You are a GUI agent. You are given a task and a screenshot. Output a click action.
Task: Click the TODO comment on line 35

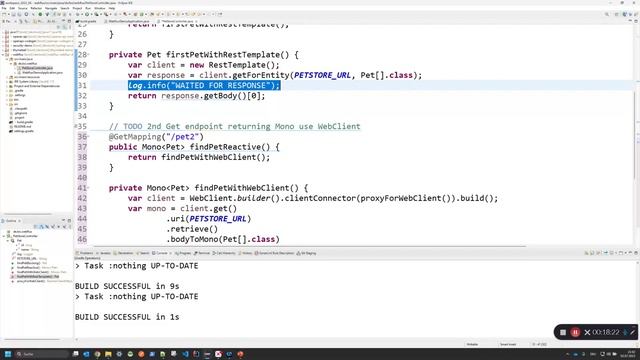click(x=234, y=127)
